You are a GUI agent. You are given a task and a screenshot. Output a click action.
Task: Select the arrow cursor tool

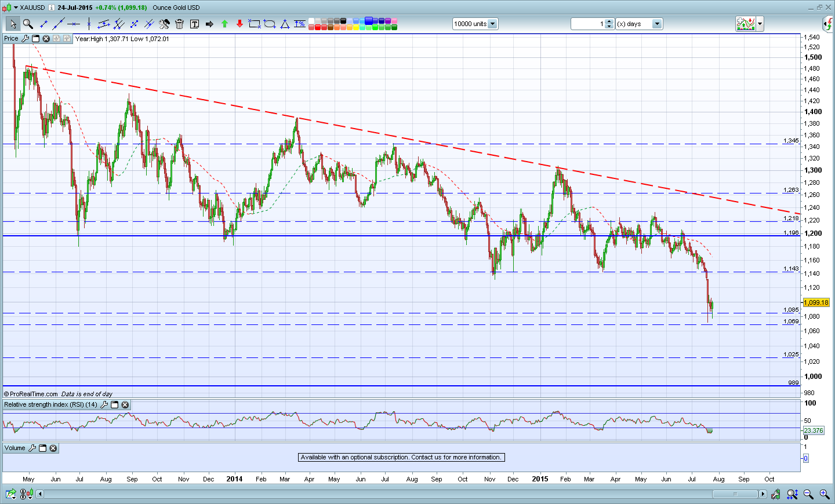click(x=13, y=24)
